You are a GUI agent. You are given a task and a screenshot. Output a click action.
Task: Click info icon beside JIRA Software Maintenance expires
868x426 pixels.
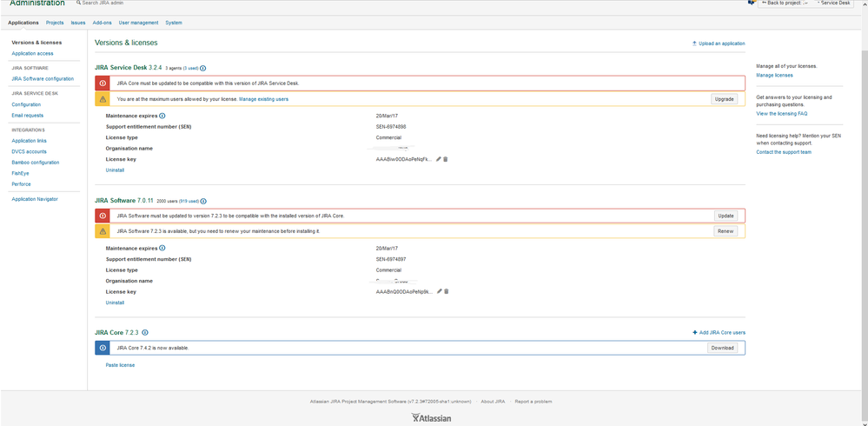point(162,248)
